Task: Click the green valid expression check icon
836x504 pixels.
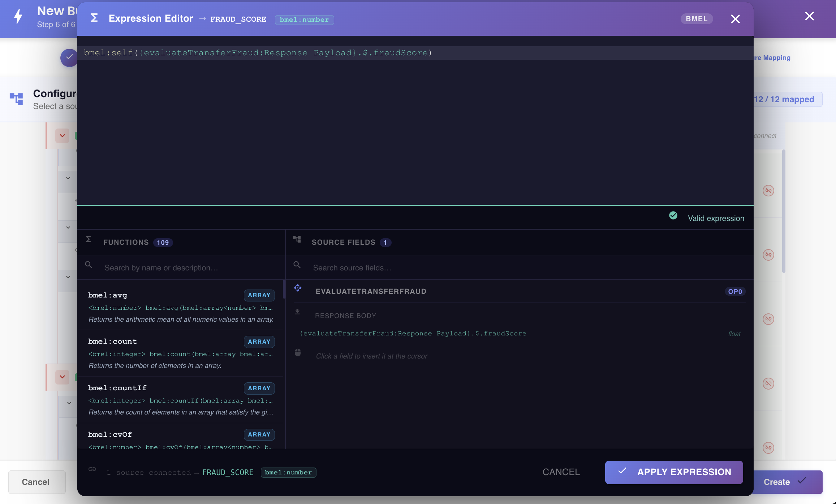Action: click(673, 216)
